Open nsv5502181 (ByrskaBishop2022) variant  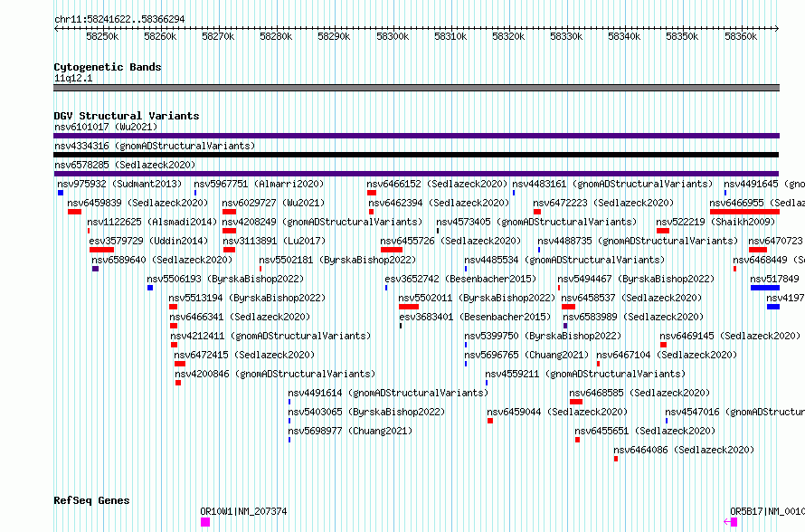[x=337, y=260]
